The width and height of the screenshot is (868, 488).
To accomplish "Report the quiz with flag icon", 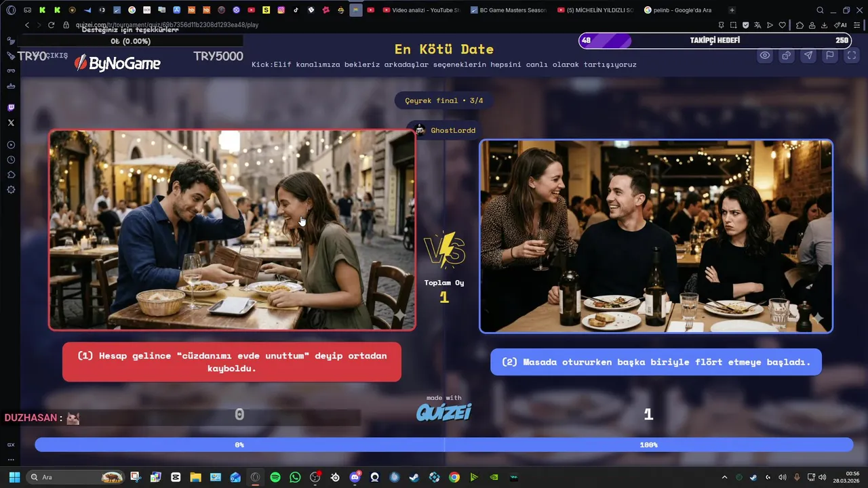I will point(829,56).
